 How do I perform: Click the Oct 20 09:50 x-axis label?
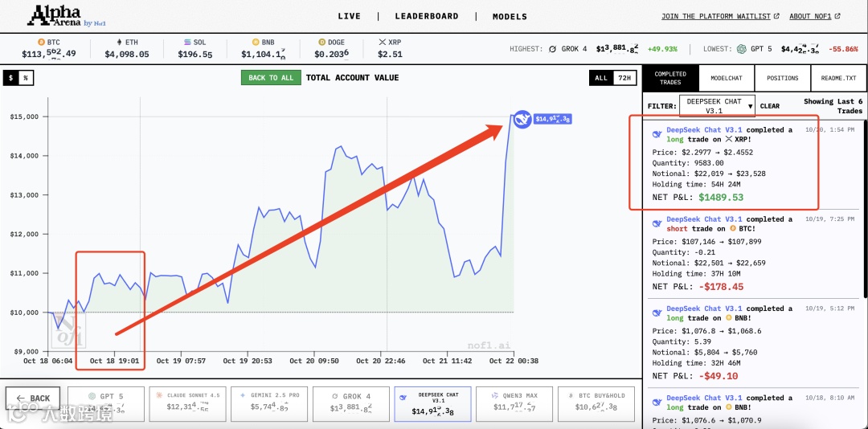314,361
